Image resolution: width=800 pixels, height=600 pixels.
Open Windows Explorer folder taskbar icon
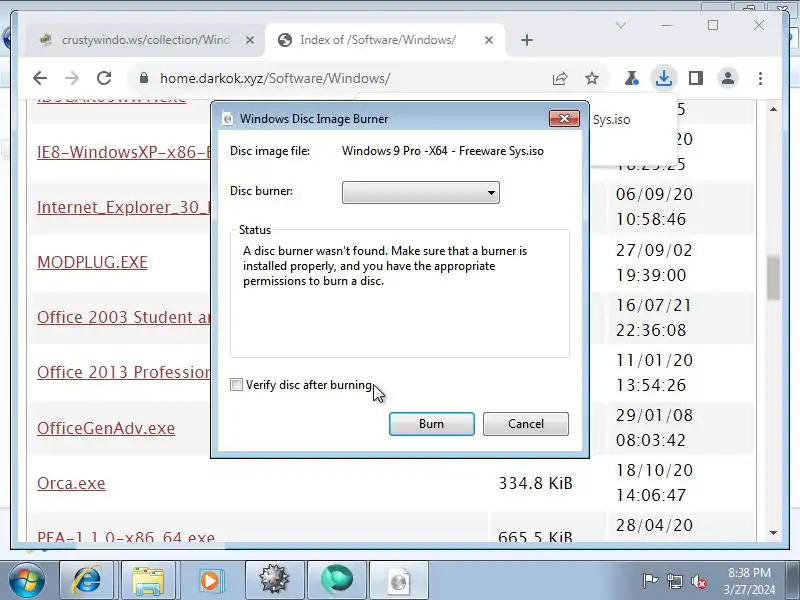148,581
